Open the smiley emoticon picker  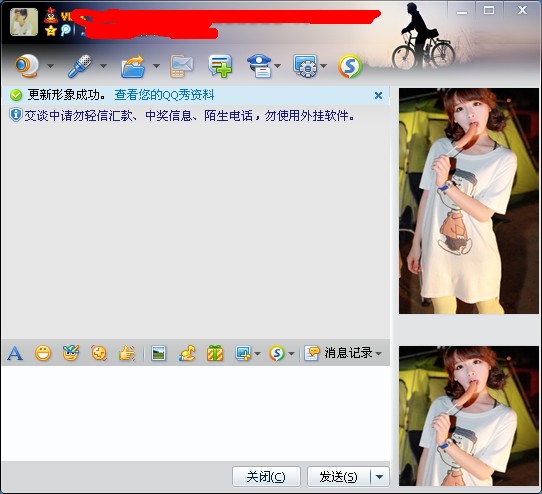coord(43,353)
